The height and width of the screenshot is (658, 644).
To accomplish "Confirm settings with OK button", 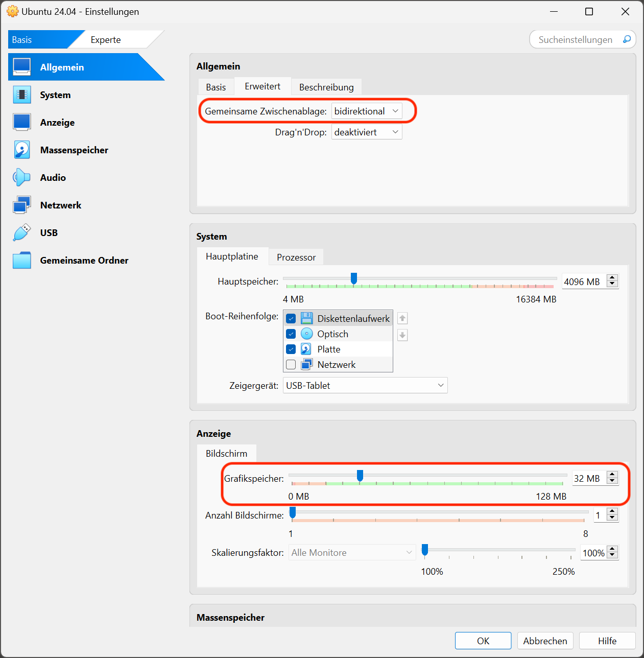I will coord(483,641).
